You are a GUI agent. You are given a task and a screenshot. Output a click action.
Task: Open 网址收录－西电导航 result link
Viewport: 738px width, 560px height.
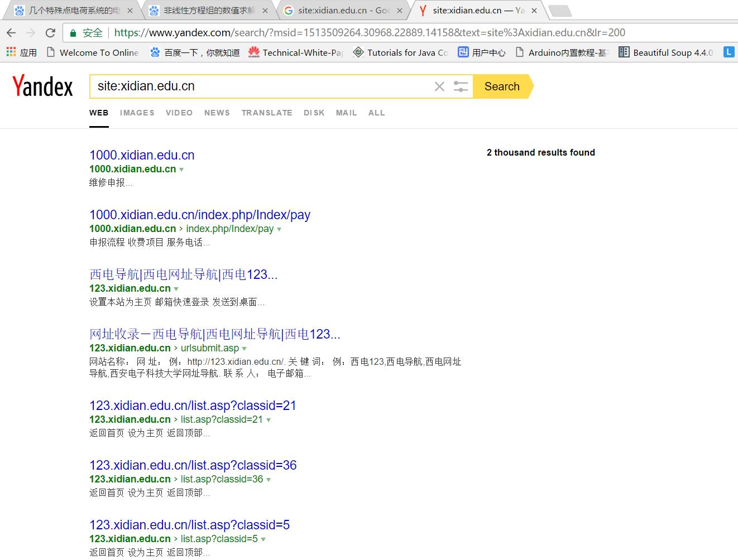click(x=215, y=334)
